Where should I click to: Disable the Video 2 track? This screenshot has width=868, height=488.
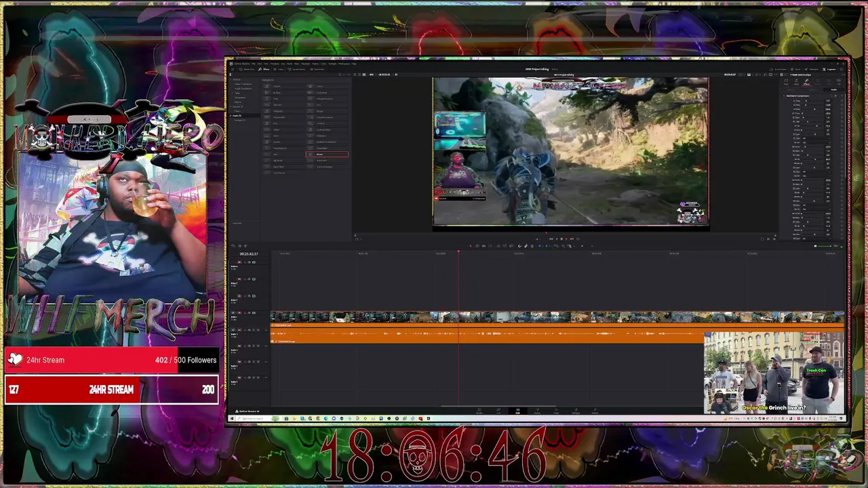(x=254, y=296)
